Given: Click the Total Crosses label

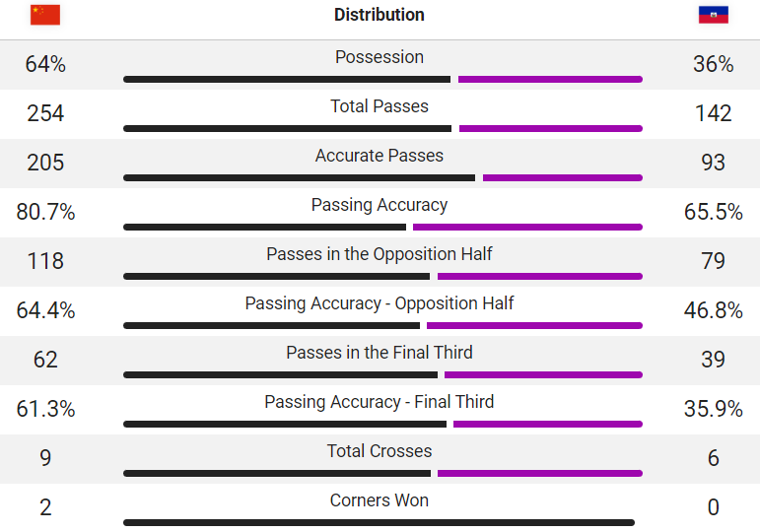Looking at the screenshot, I should (x=380, y=451).
